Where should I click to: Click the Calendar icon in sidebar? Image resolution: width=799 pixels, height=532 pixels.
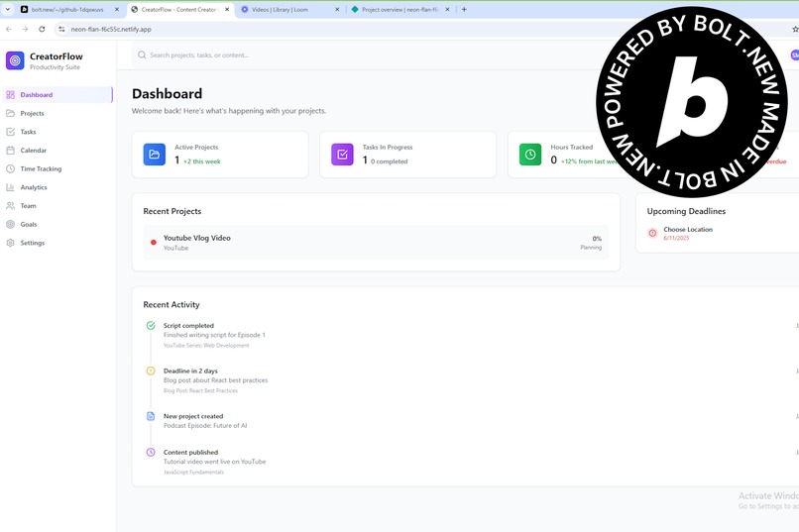tap(10, 151)
